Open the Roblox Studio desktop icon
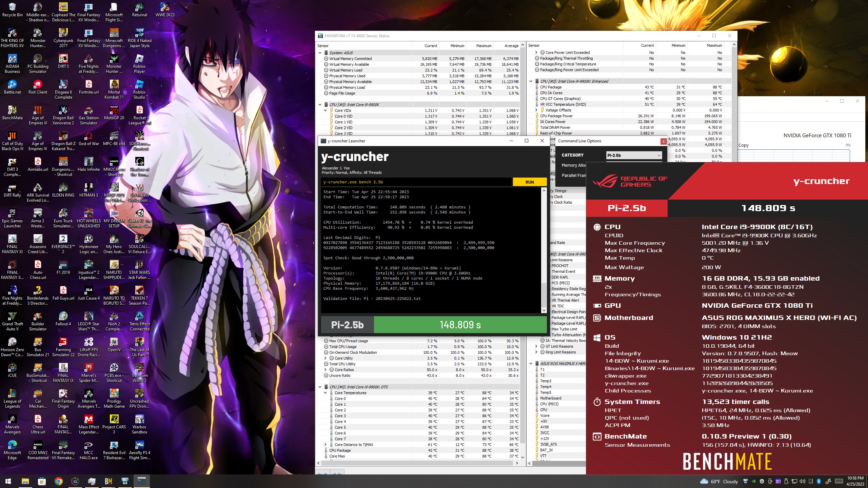The image size is (868, 488). coord(139,89)
